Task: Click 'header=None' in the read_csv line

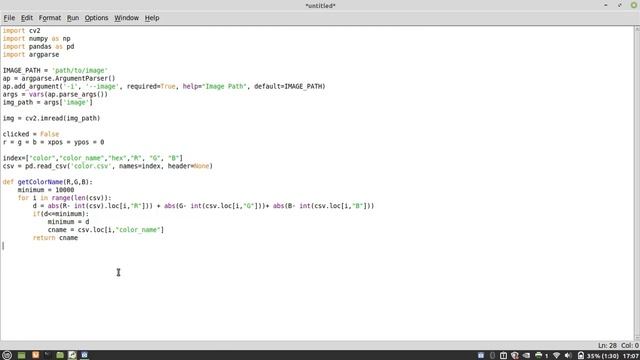Action: 190,166
